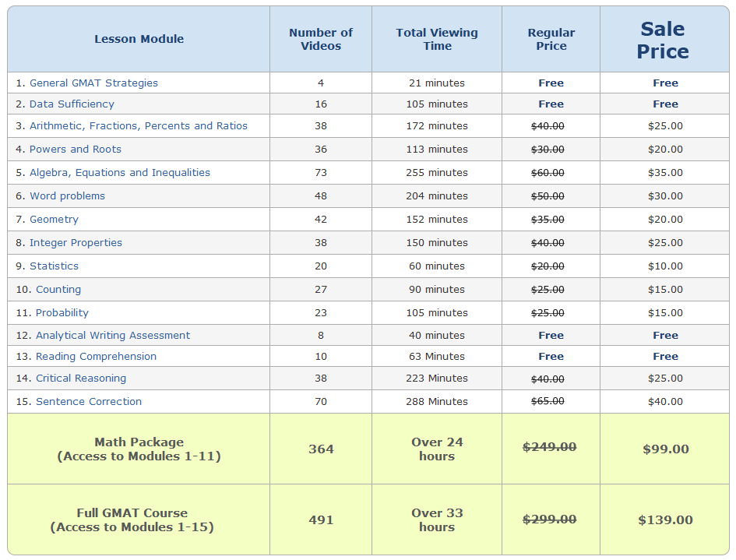Click the Full GMAT Course row label
This screenshot has height=560, width=736.
click(132, 520)
